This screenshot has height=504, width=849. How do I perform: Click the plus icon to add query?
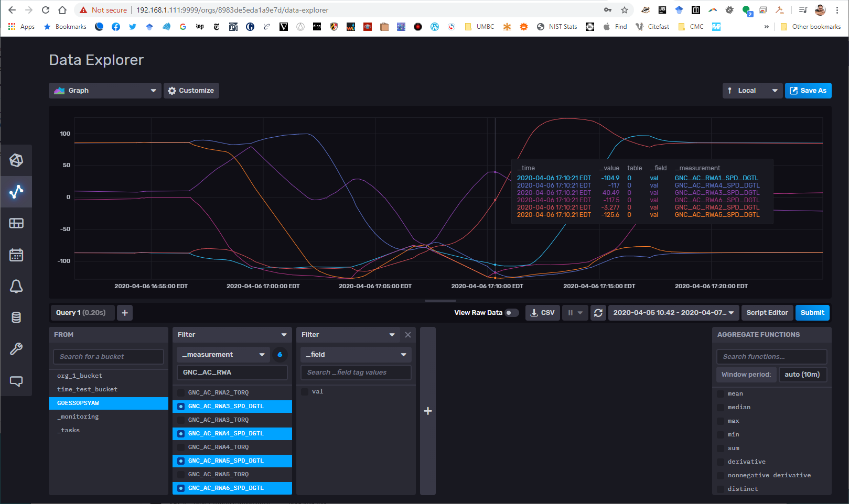point(125,313)
